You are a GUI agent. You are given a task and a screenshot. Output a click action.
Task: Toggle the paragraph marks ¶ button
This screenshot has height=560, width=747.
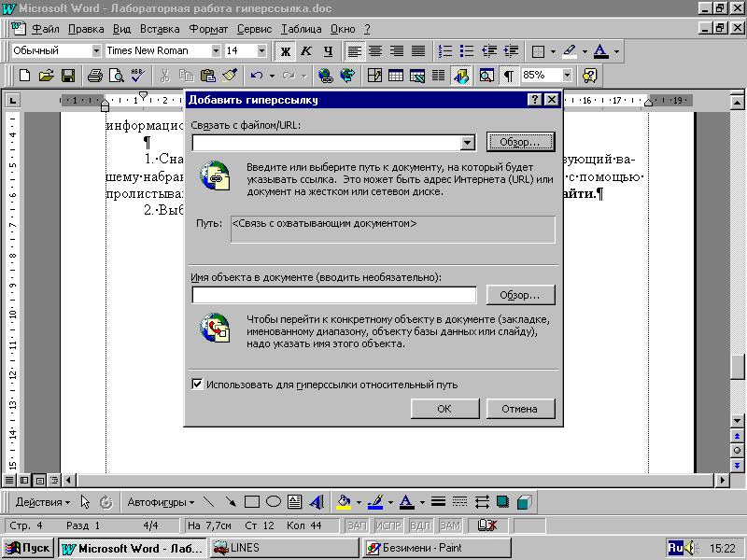[x=509, y=76]
